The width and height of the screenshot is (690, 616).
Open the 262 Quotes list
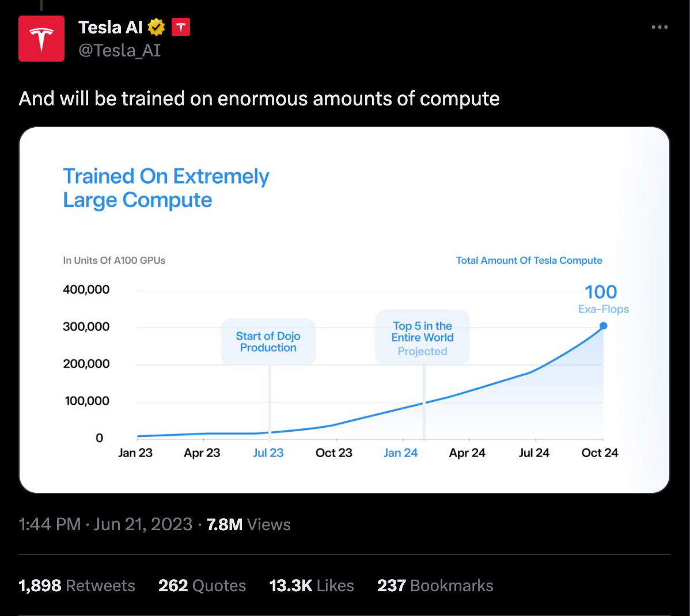coord(202,585)
